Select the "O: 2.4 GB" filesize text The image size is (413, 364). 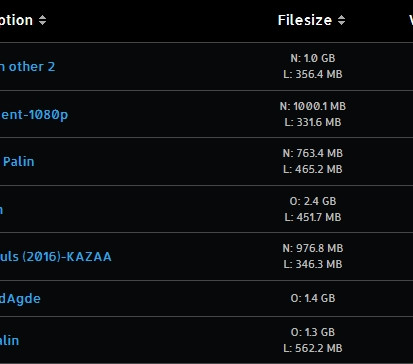[313, 201]
